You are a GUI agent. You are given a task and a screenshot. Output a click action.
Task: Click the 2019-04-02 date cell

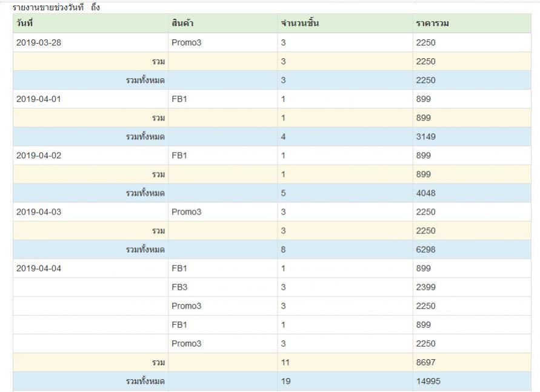39,155
